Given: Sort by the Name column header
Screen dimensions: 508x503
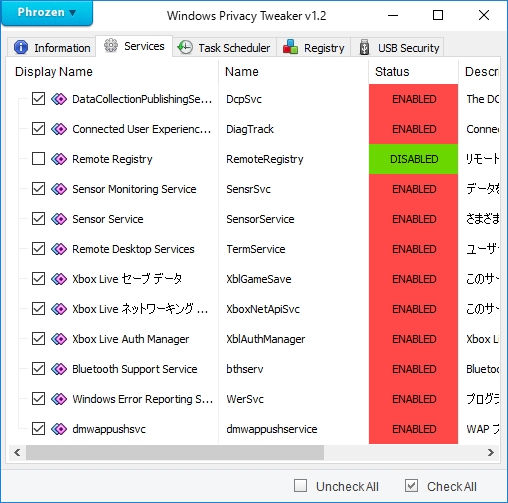Looking at the screenshot, I should coord(294,72).
